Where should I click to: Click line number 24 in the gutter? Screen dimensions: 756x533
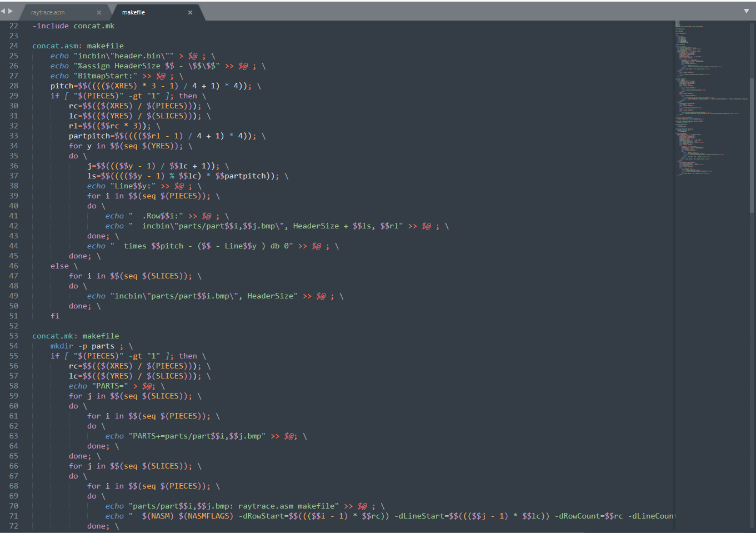tap(13, 46)
